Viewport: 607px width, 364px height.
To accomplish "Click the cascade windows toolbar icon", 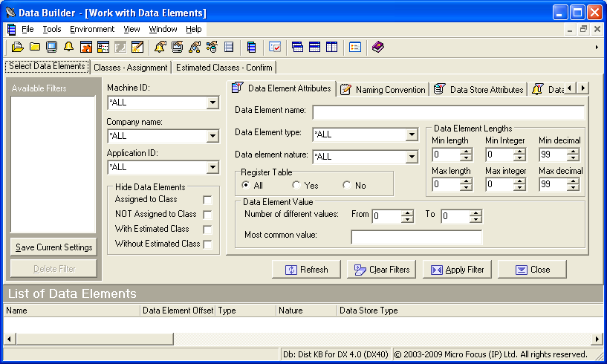I will coord(297,47).
